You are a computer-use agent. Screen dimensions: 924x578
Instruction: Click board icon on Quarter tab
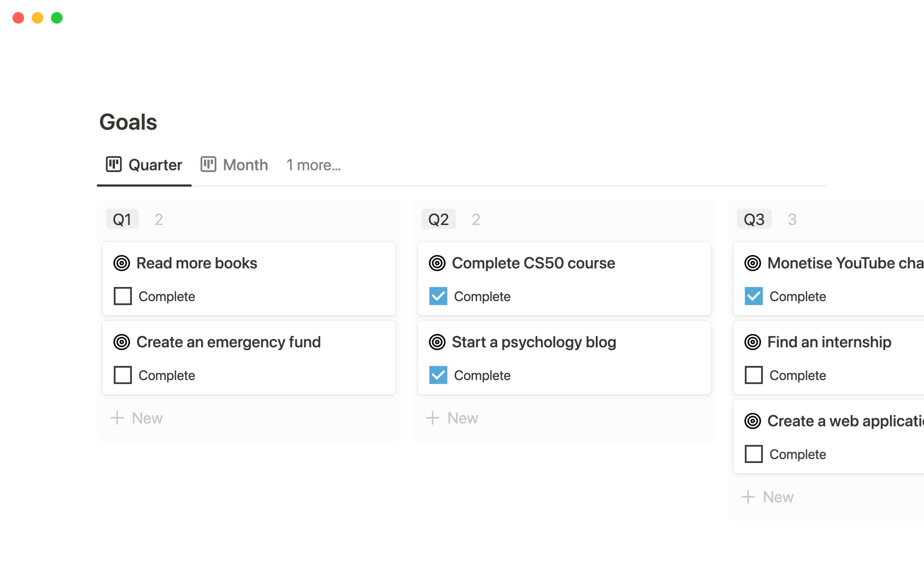pyautogui.click(x=114, y=164)
